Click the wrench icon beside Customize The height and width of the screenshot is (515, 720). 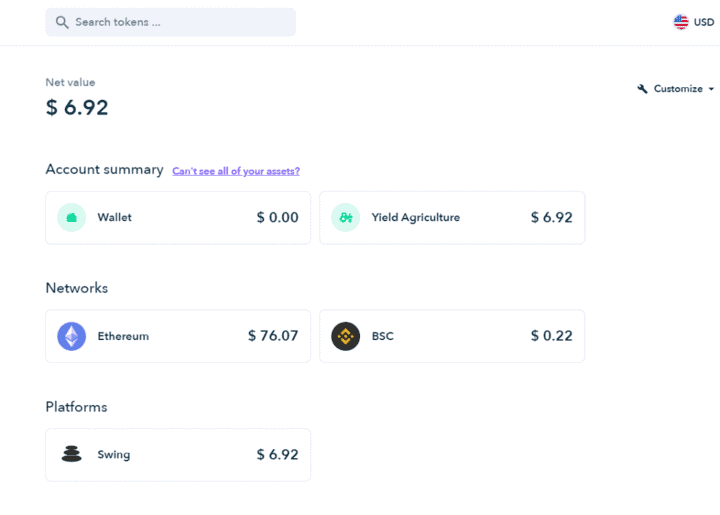click(x=643, y=89)
